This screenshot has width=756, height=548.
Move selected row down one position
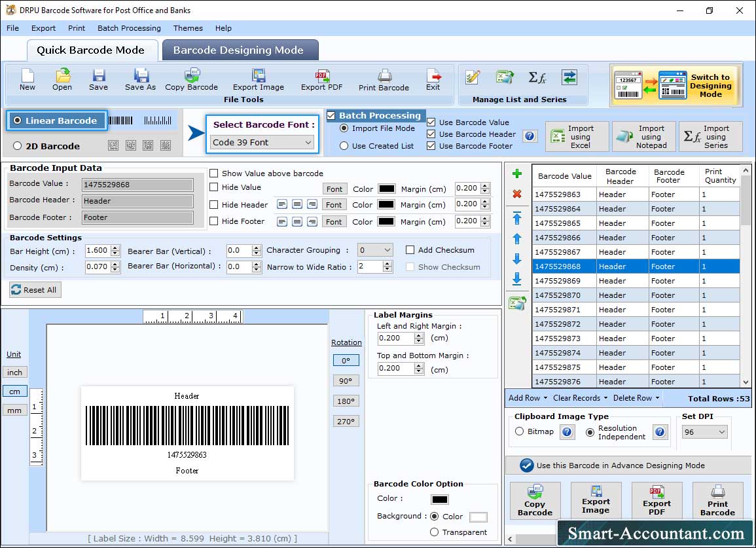517,259
